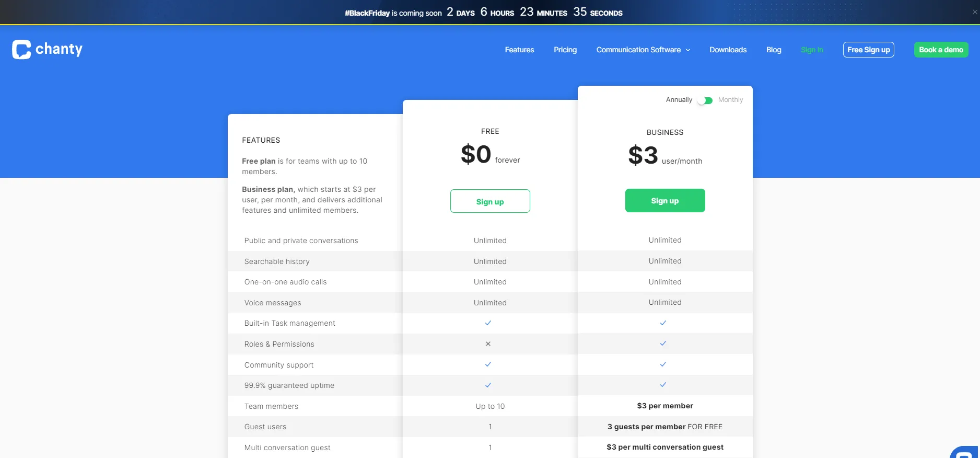Click the FEATURES heading
The height and width of the screenshot is (458, 980).
tap(261, 140)
